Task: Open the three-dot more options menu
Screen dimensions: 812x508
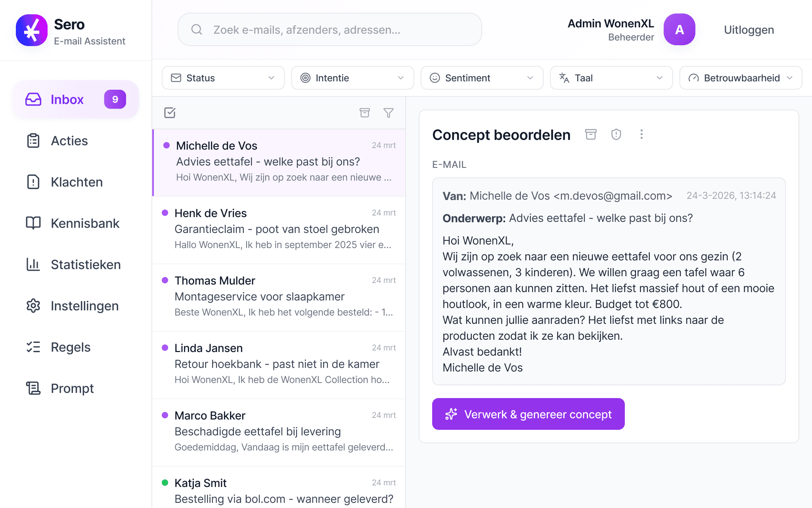Action: [x=641, y=135]
